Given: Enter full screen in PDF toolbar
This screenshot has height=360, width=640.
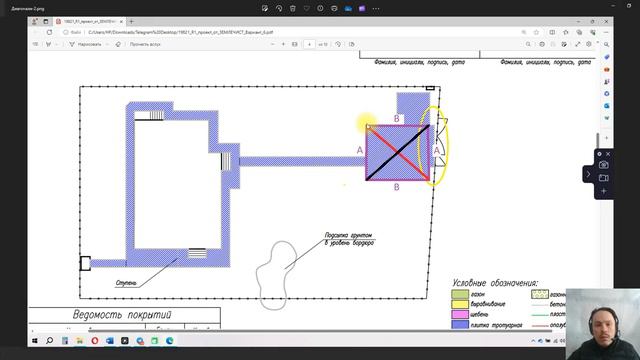Looking at the screenshot, I should coord(577,44).
